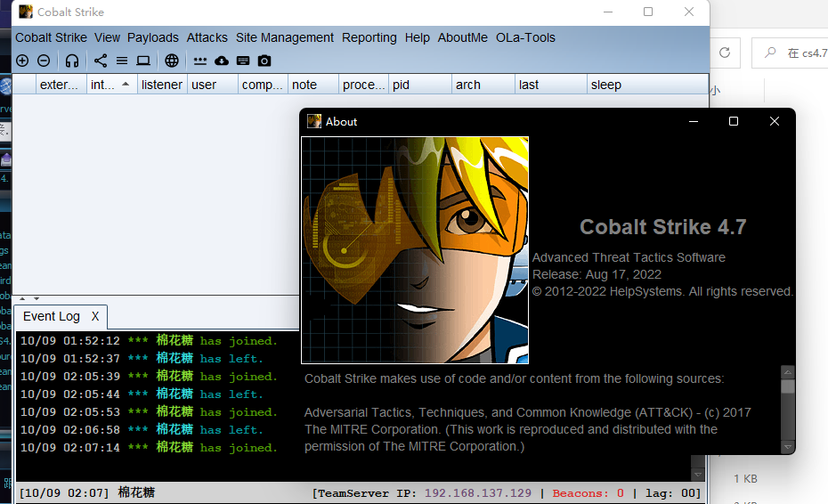
Task: Sort sessions by user column
Action: [212, 85]
